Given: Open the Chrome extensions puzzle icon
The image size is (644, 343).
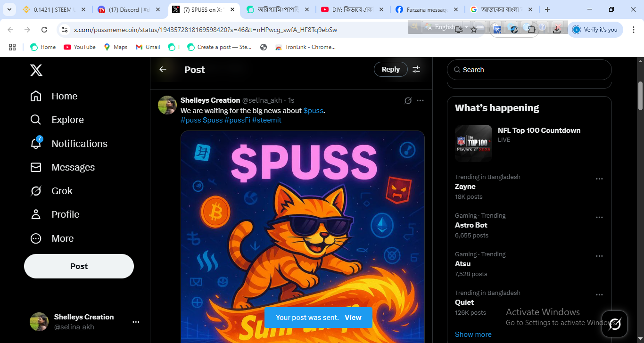Looking at the screenshot, I should [531, 29].
